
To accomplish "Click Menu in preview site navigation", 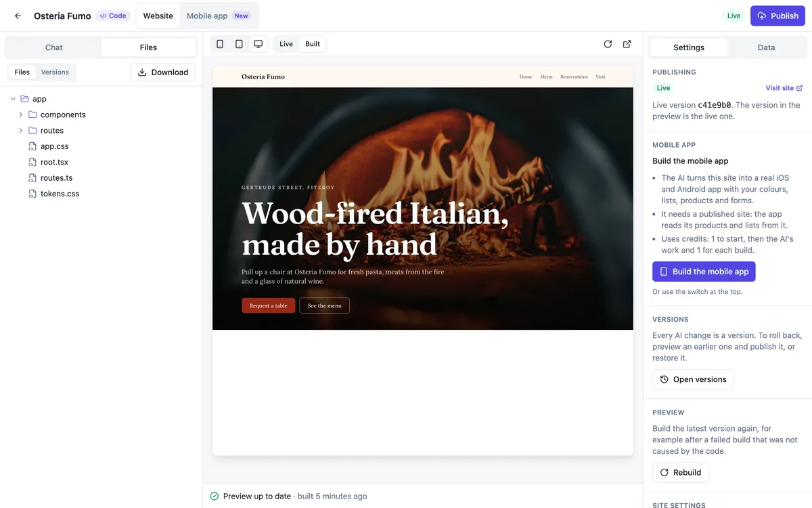I will coord(547,77).
